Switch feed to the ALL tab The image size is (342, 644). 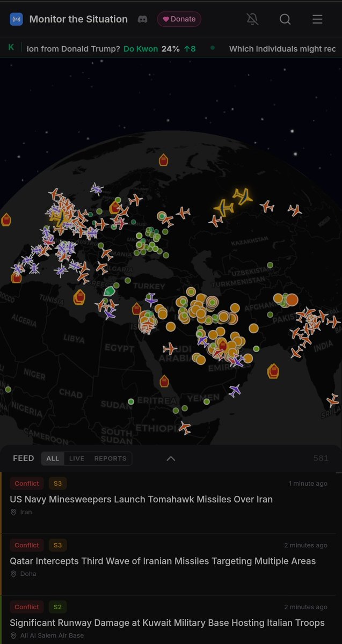click(53, 458)
